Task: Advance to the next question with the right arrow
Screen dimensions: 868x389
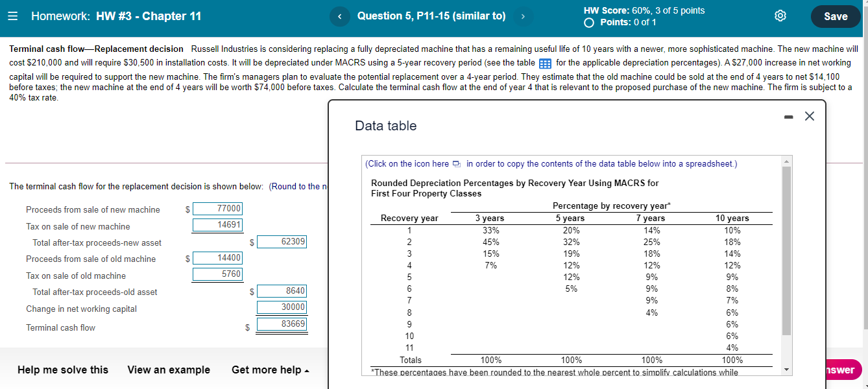Action: [x=523, y=16]
